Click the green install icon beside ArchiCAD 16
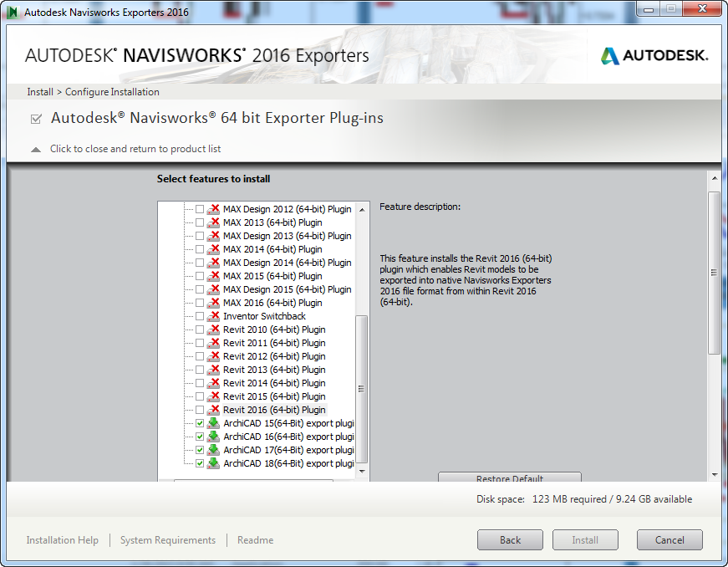Screen dimensions: 728x567 pos(213,437)
